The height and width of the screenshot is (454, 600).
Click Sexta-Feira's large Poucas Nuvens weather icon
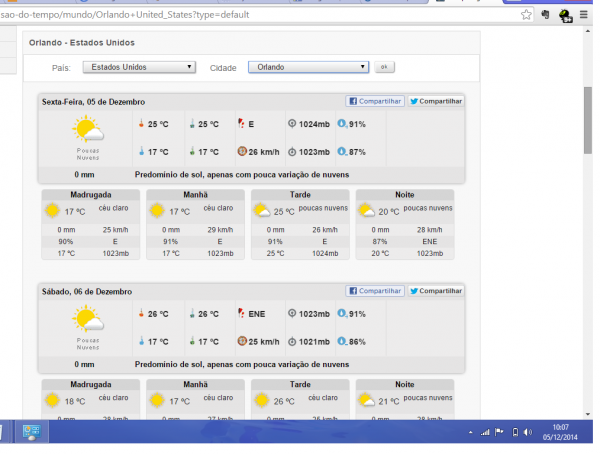[x=88, y=130]
